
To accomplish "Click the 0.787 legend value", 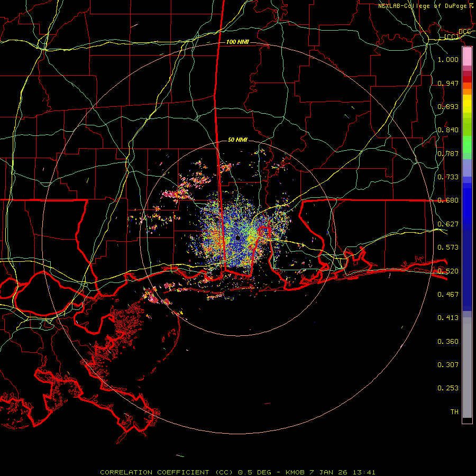I will pyautogui.click(x=448, y=153).
